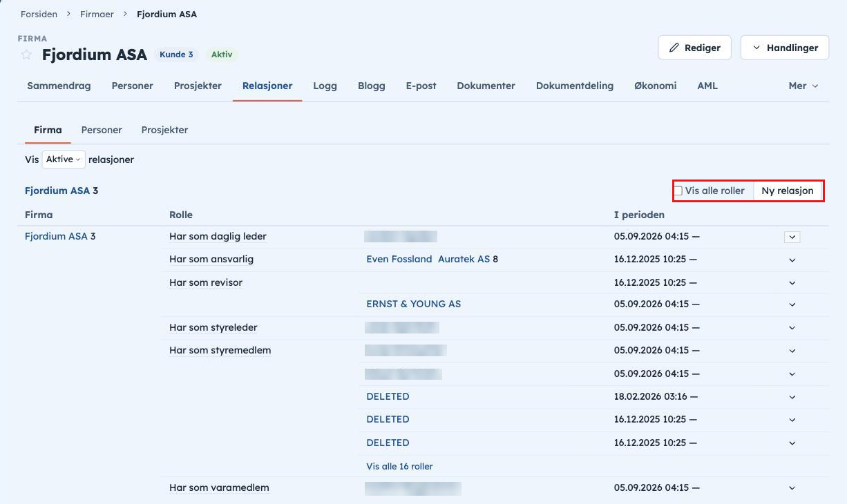This screenshot has height=504, width=847.
Task: Open the Handlinger dropdown menu
Action: [785, 48]
